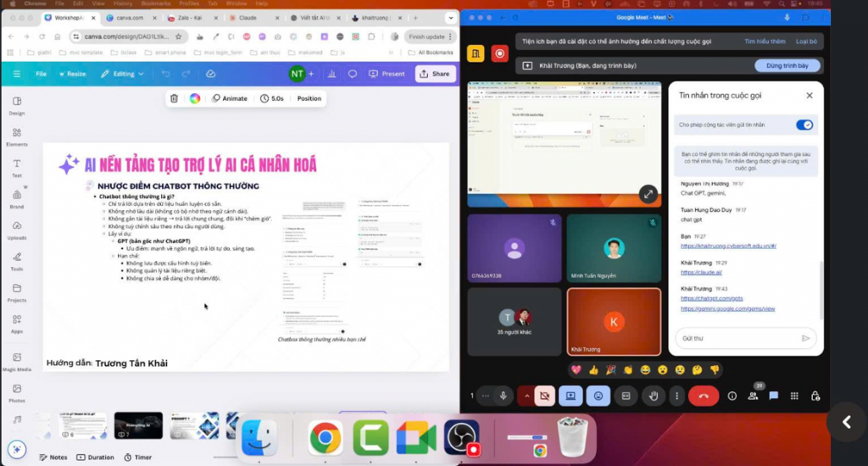The height and width of the screenshot is (466, 868).
Task: Open the three-dot more options menu in Meet
Action: pos(676,396)
